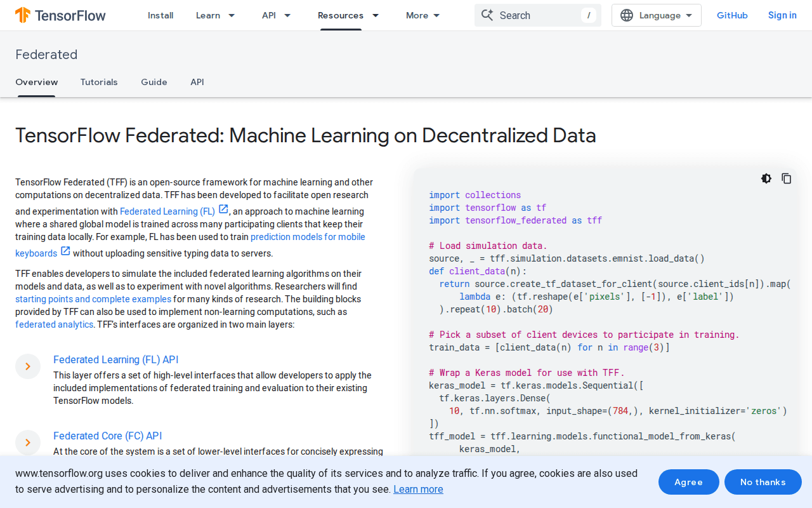Decline cookies with No thanks

(763, 482)
